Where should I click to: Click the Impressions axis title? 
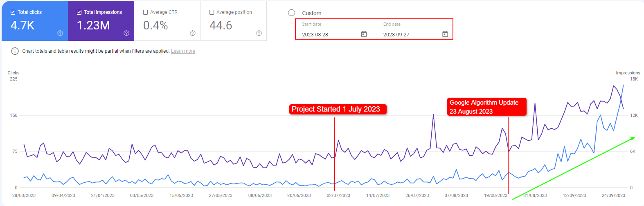[628, 73]
